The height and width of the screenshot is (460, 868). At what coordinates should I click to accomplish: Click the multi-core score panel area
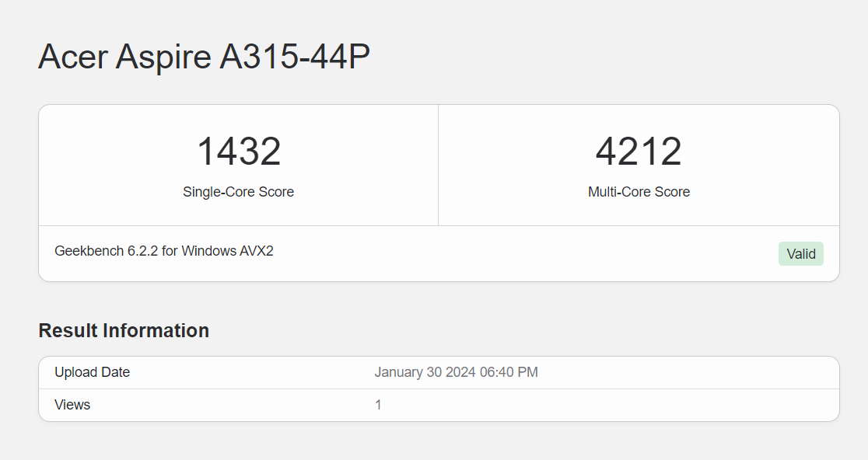click(x=639, y=166)
